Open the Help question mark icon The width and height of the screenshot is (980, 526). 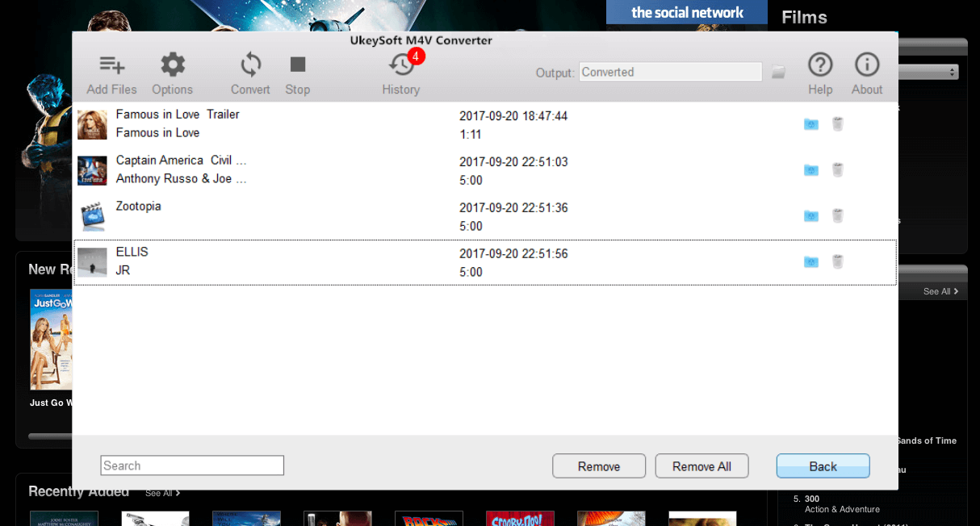[820, 65]
